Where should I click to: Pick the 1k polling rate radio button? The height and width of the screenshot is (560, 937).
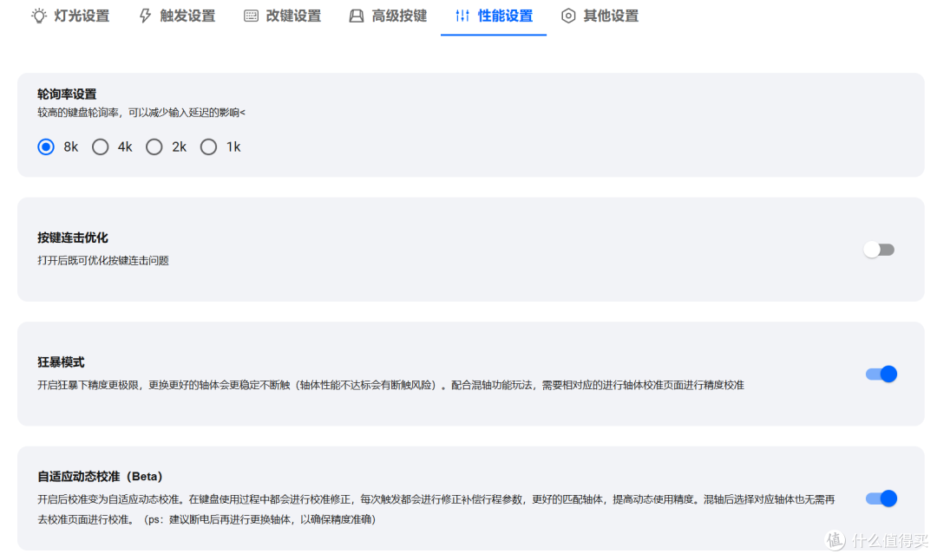[x=208, y=147]
